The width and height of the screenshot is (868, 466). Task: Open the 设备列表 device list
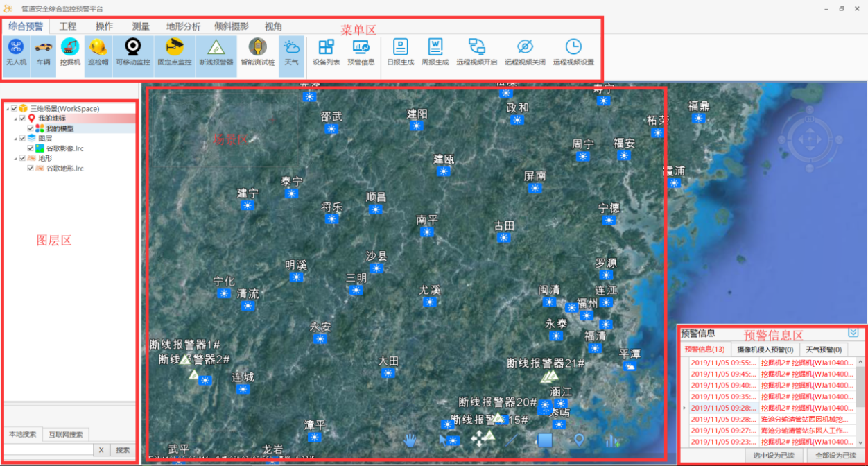click(x=326, y=48)
